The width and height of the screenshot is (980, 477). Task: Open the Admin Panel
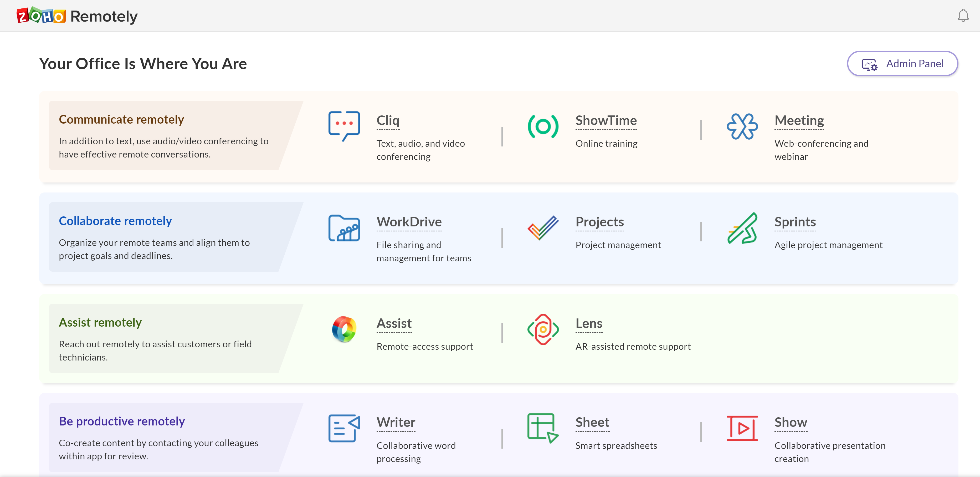tap(902, 64)
